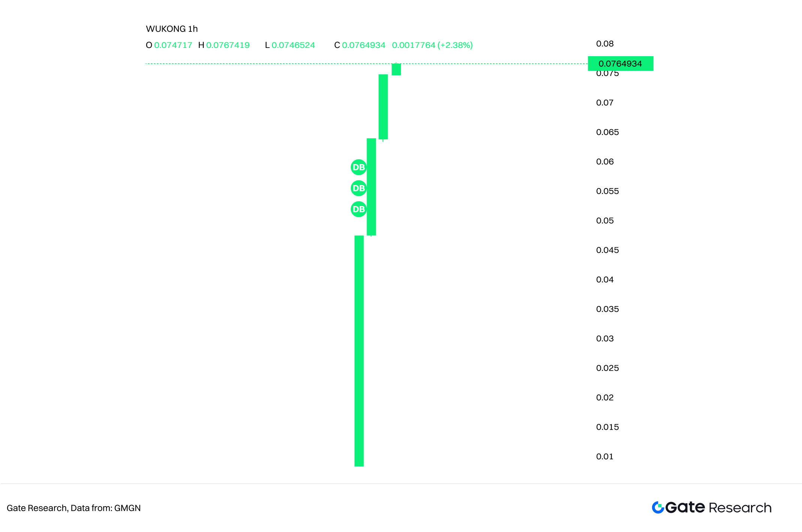The height and width of the screenshot is (532, 802).
Task: Select the small topmost candle on dashed line
Action: click(x=396, y=69)
